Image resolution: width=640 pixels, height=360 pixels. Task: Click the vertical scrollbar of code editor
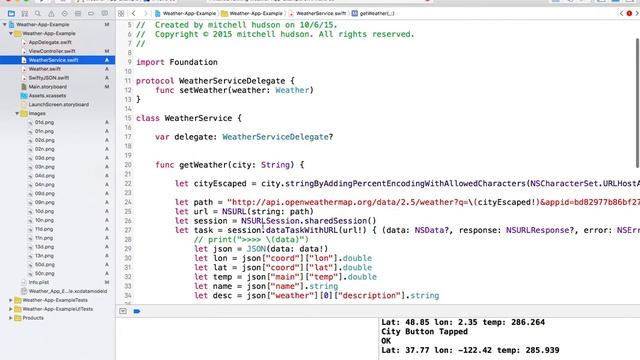point(637,103)
